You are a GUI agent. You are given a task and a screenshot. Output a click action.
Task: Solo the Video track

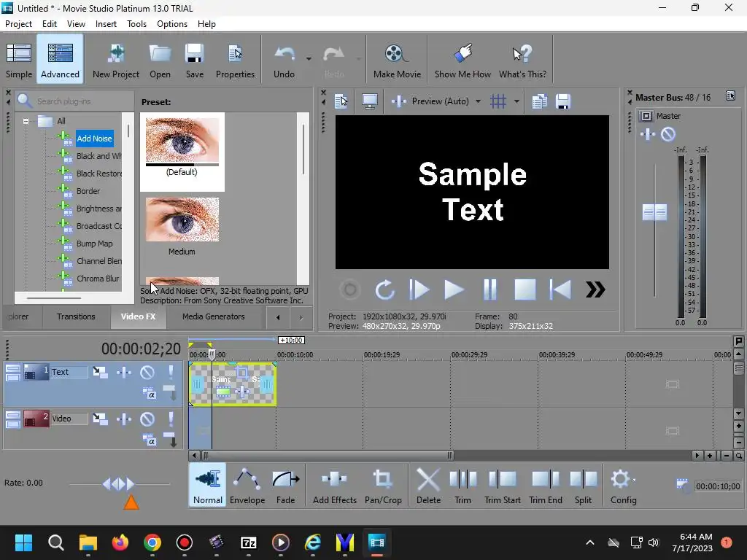pyautogui.click(x=171, y=419)
